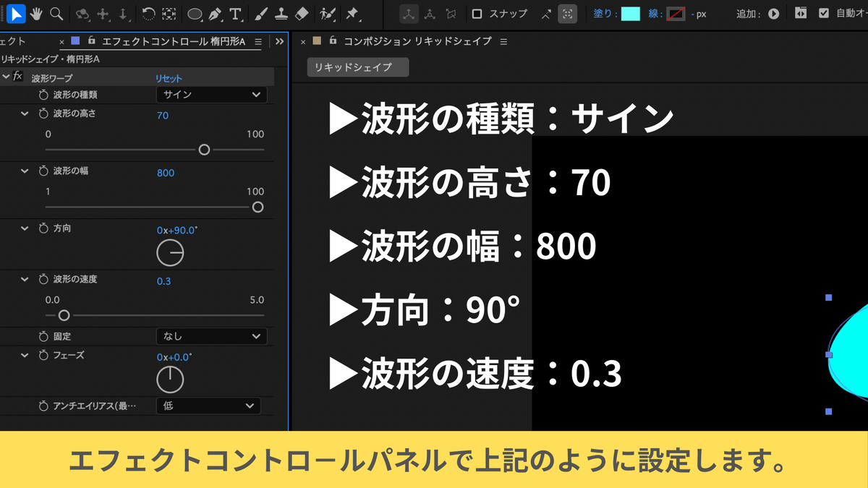The width and height of the screenshot is (868, 488).
Task: Collapse 波形の高さ property chevron
Action: pos(24,114)
